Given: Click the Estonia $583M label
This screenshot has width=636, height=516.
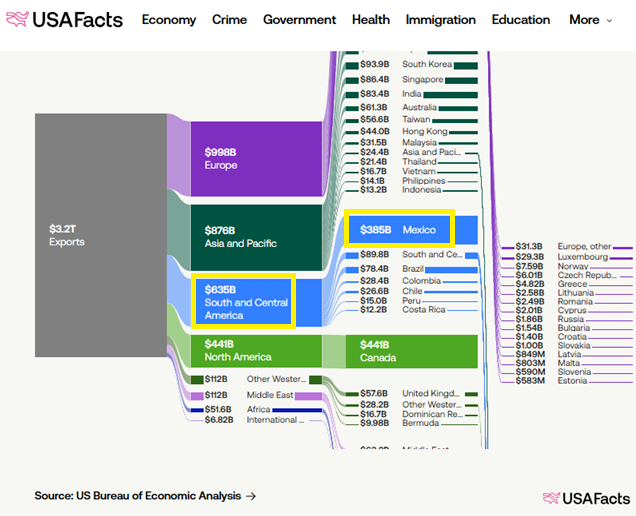Looking at the screenshot, I should click(551, 381).
